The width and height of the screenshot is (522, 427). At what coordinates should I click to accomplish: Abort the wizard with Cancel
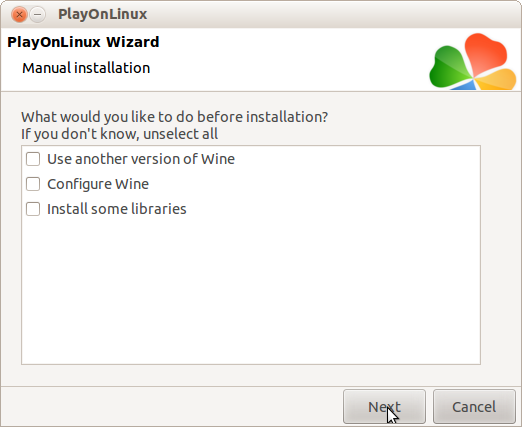point(474,407)
